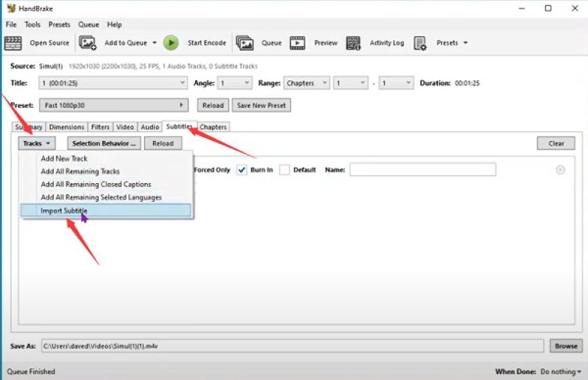Open the start chapter dropdown

pos(351,83)
